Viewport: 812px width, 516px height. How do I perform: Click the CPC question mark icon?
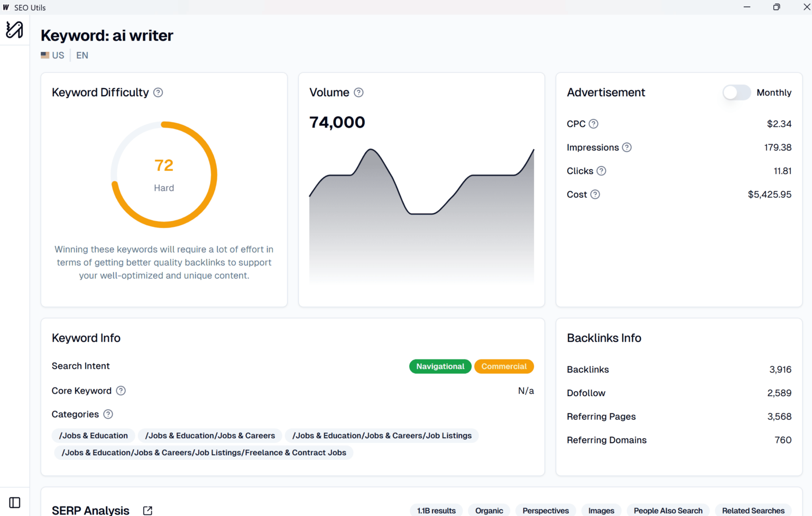593,124
